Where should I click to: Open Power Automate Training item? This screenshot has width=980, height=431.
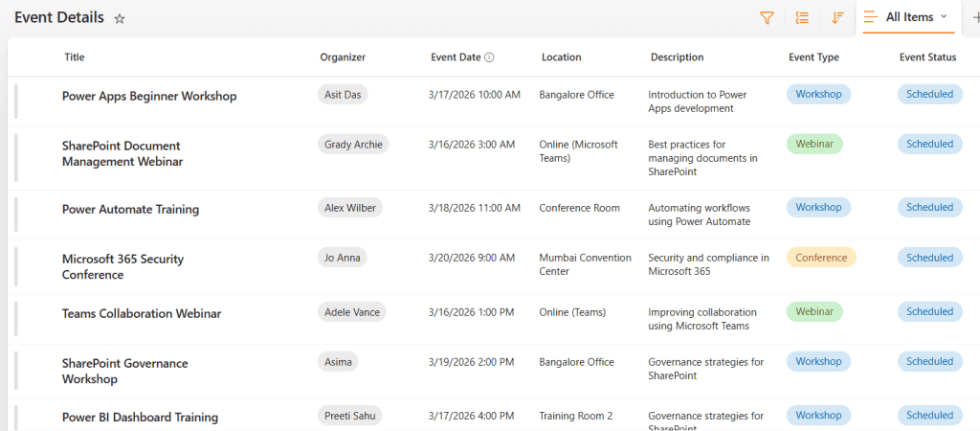click(x=130, y=210)
